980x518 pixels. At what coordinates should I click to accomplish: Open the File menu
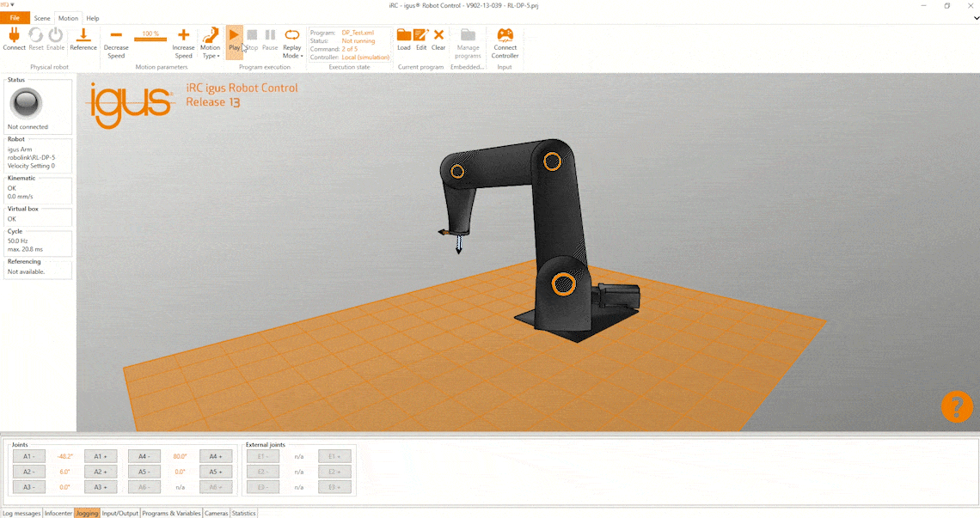[x=15, y=18]
